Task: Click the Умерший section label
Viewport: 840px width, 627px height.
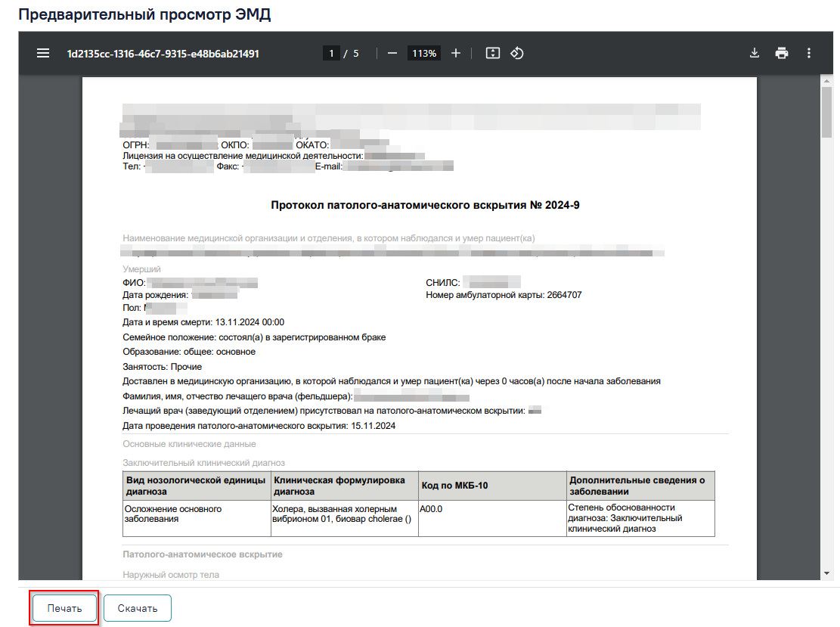Action: pyautogui.click(x=141, y=269)
